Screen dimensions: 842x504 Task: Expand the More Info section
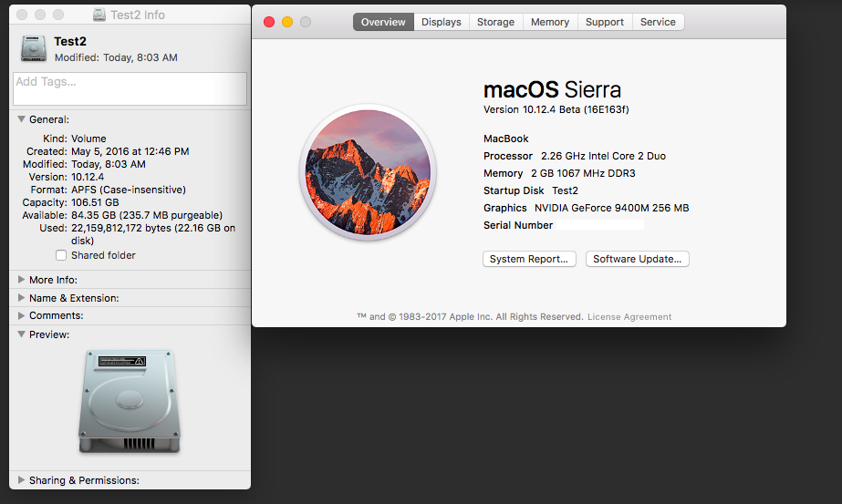point(22,280)
